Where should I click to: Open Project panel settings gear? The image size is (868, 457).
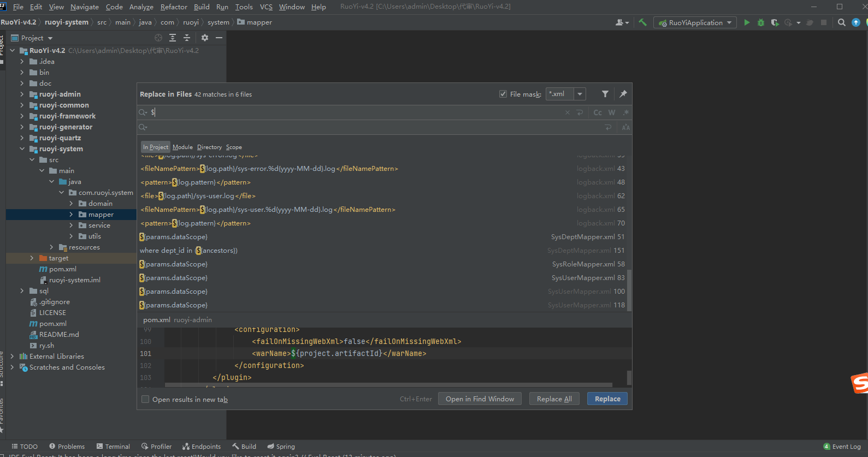click(205, 38)
